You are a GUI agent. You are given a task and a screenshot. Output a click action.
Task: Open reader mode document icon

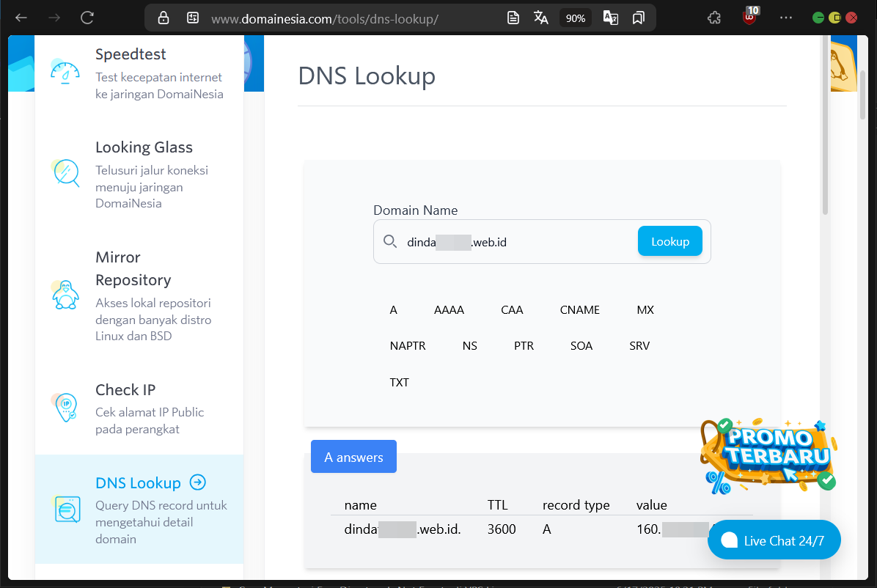[x=513, y=18]
